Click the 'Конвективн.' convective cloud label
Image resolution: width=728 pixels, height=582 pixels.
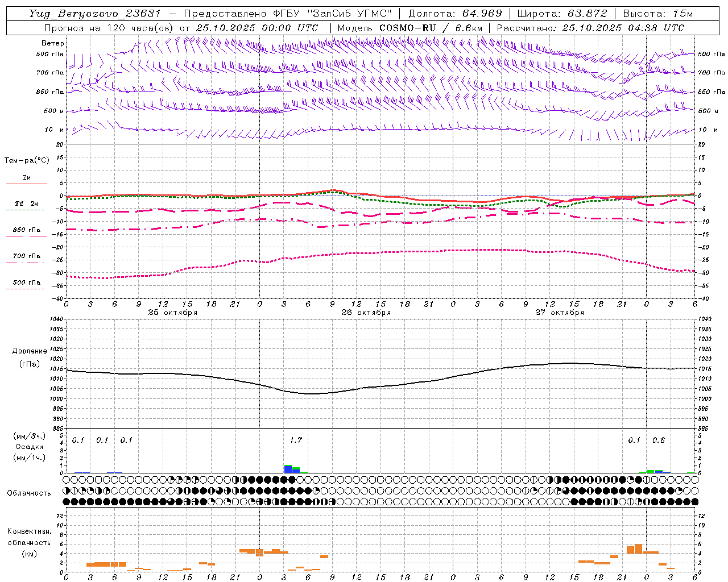(29, 531)
